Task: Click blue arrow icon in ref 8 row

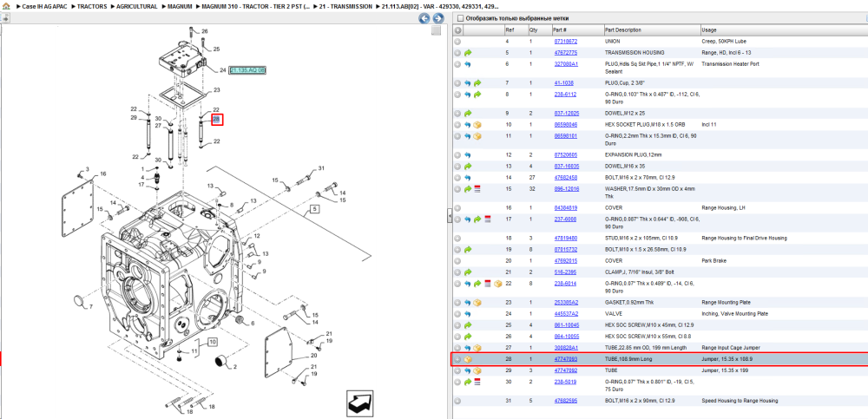Action: click(x=467, y=95)
